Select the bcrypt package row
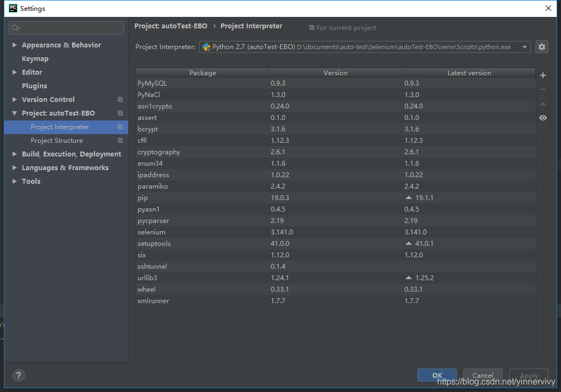This screenshot has width=561, height=392. tap(336, 129)
